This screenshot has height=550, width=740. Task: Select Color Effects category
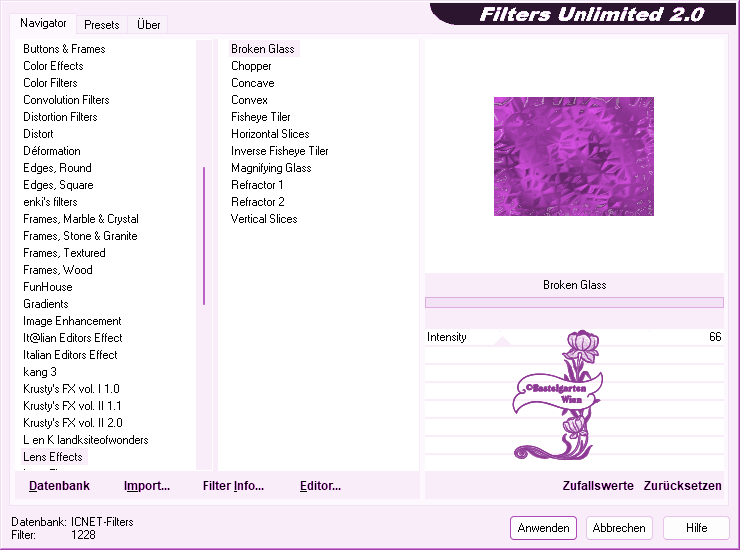point(53,66)
